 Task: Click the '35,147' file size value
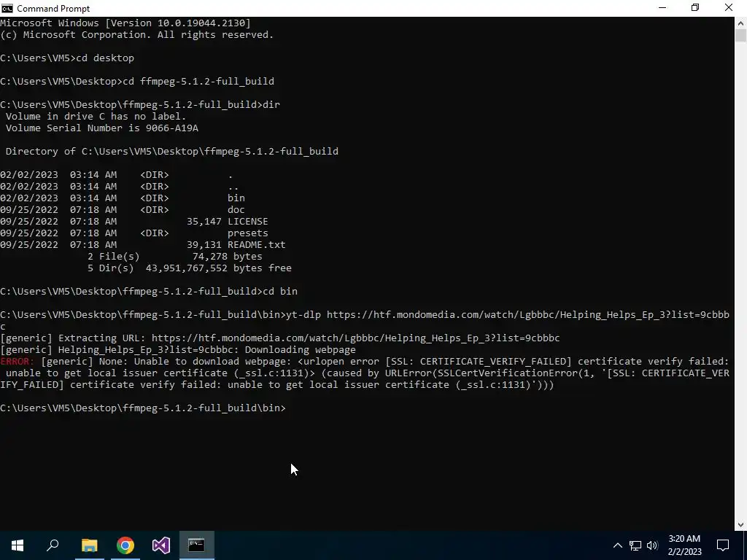click(x=204, y=222)
